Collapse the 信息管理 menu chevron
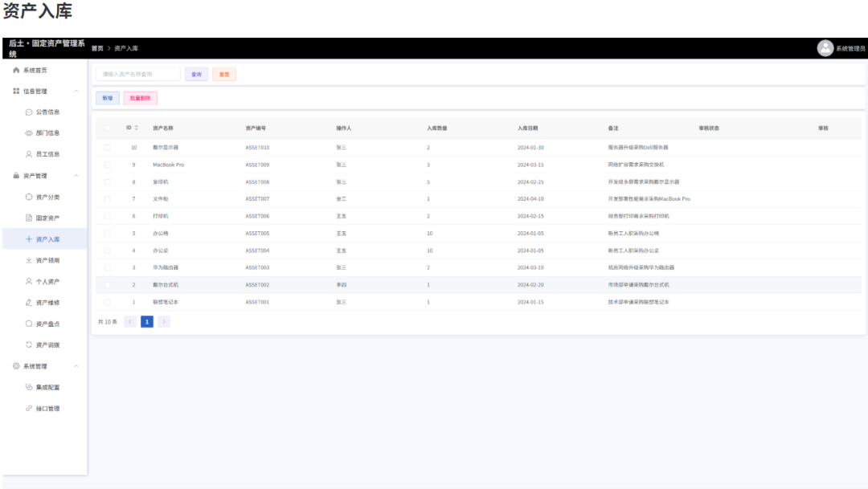This screenshot has height=489, width=868. pyautogui.click(x=76, y=92)
